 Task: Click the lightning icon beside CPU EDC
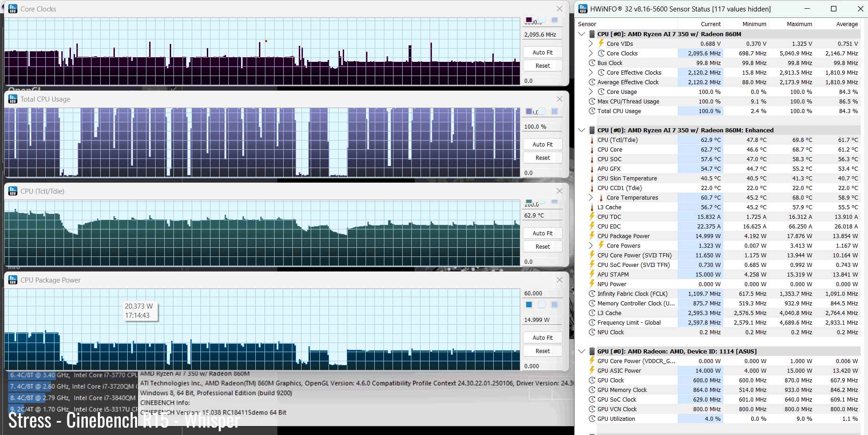point(592,226)
